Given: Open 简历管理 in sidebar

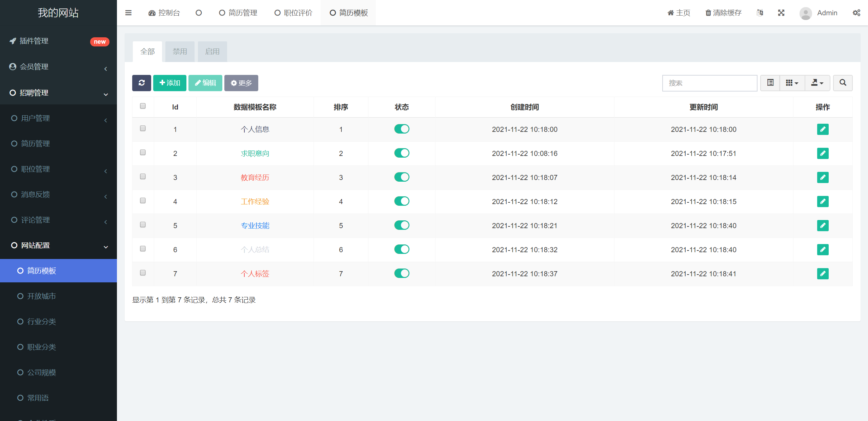Looking at the screenshot, I should (x=58, y=144).
